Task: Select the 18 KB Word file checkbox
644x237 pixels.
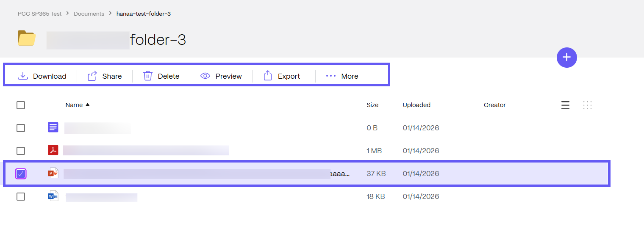Action: click(x=21, y=197)
